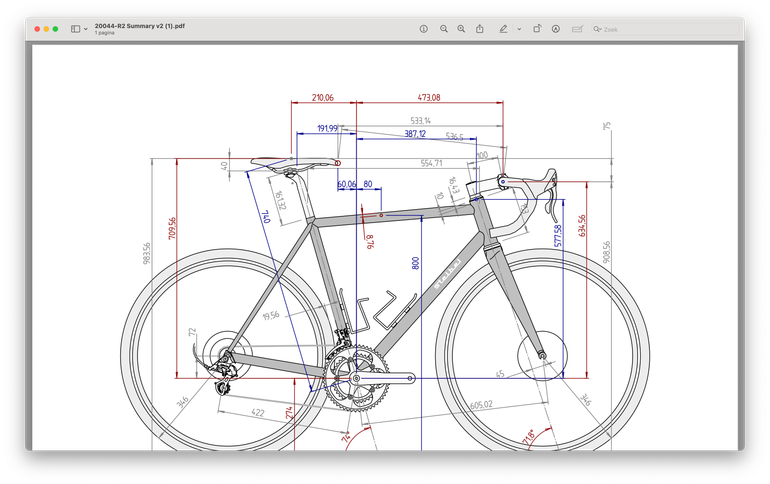Click the gray 19.56 dimension label
The image size is (770, 484).
pos(271,315)
